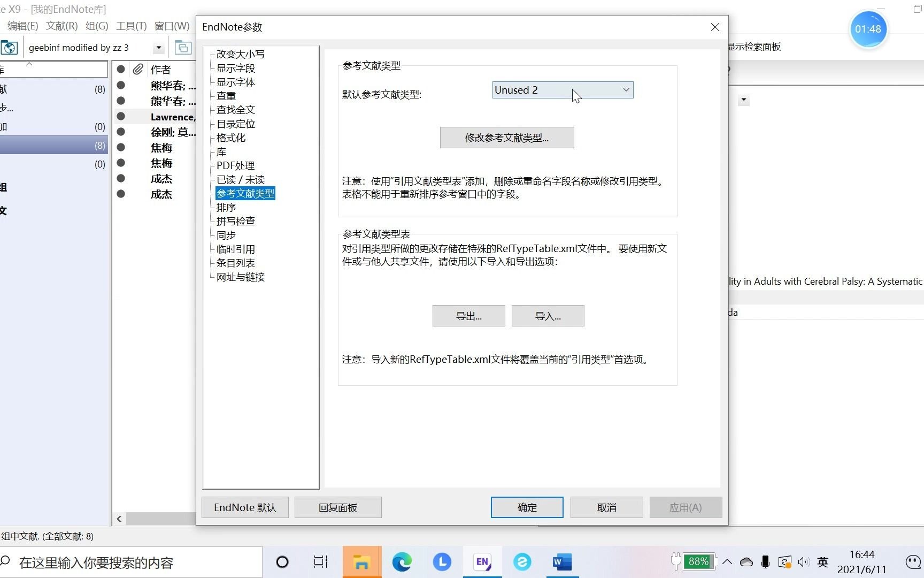Open the 编辑(E) menu
Screen dimensions: 924x578
22,26
